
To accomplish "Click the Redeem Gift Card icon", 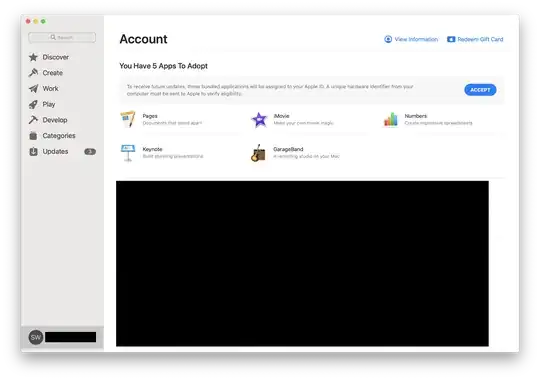I will pyautogui.click(x=451, y=39).
